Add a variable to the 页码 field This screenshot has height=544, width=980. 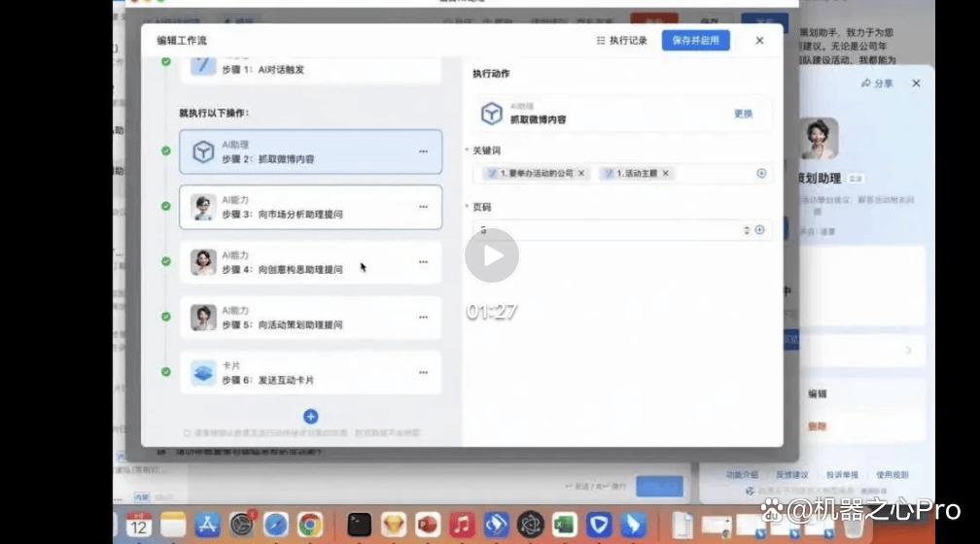[760, 230]
